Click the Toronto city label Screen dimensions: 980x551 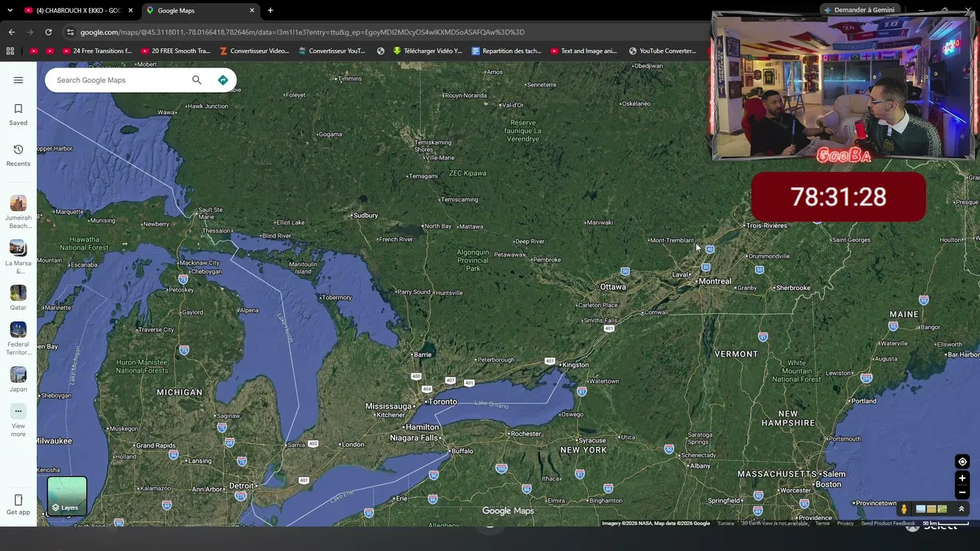point(442,402)
